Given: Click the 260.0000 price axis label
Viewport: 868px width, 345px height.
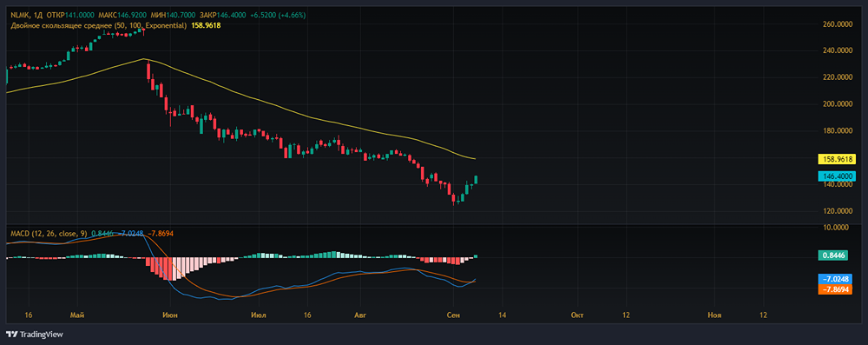Looking at the screenshot, I should point(838,23).
